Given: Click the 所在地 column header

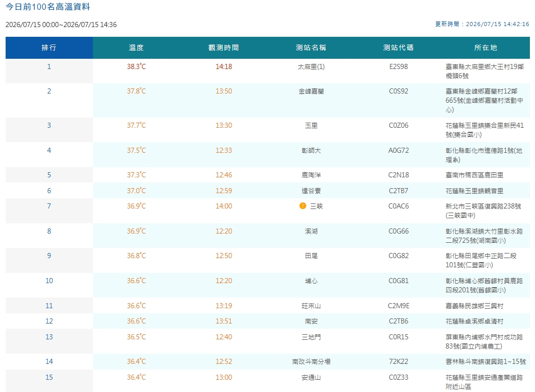Looking at the screenshot, I should [x=486, y=48].
